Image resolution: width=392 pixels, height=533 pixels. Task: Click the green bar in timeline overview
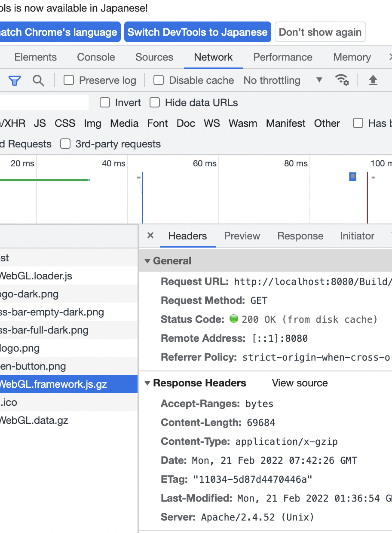44,180
